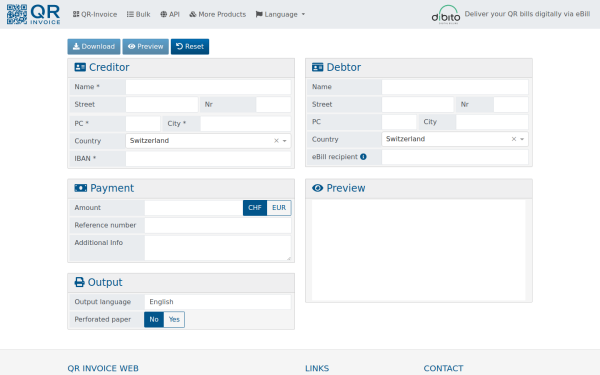Focus the Creditor Name field
This screenshot has height=375, width=600.
(208, 87)
